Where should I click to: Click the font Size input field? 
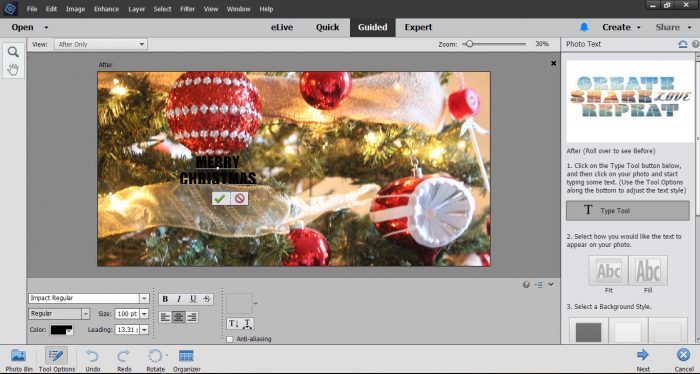pyautogui.click(x=127, y=314)
